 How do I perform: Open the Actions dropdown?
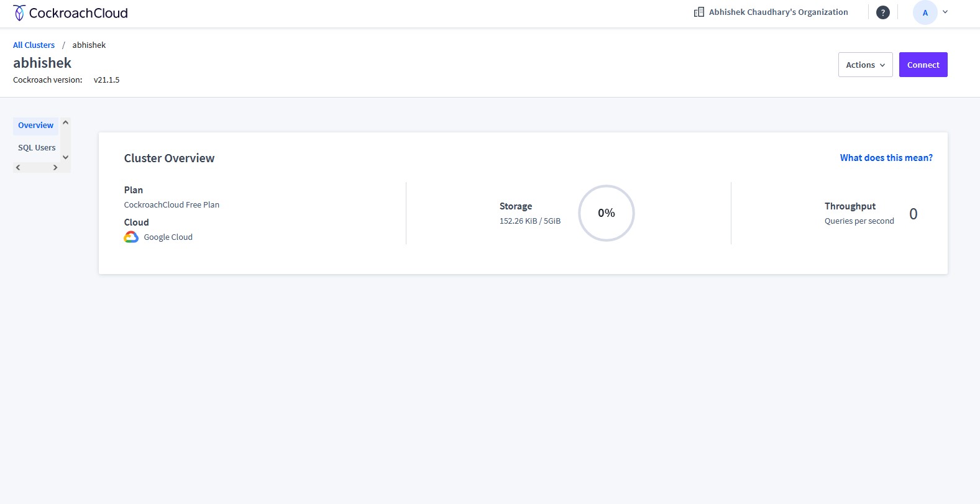coord(865,65)
